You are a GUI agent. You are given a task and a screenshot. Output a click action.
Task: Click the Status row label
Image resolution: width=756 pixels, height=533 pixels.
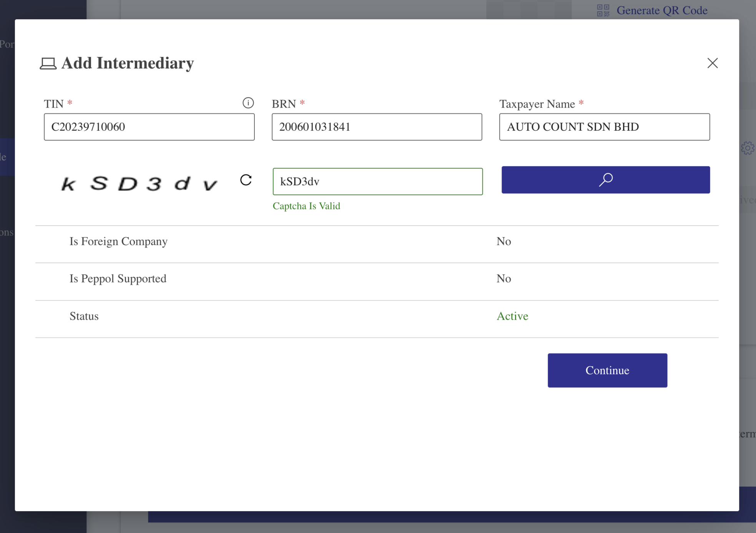(x=84, y=316)
